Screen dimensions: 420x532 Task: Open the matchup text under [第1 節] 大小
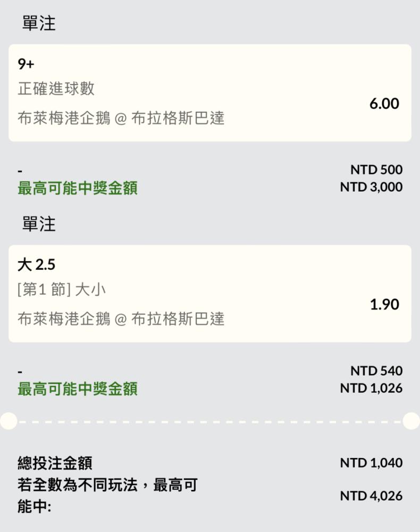121,319
